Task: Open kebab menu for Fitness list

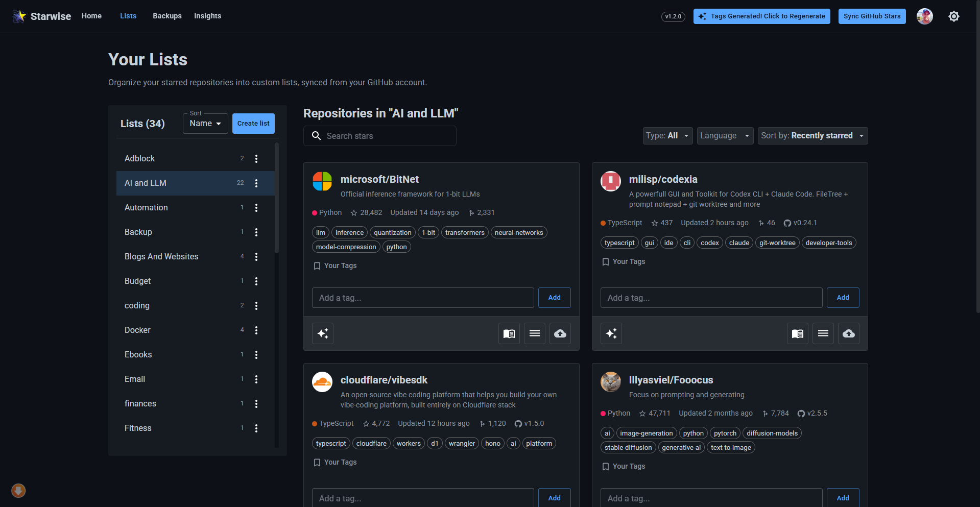Action: pyautogui.click(x=256, y=428)
